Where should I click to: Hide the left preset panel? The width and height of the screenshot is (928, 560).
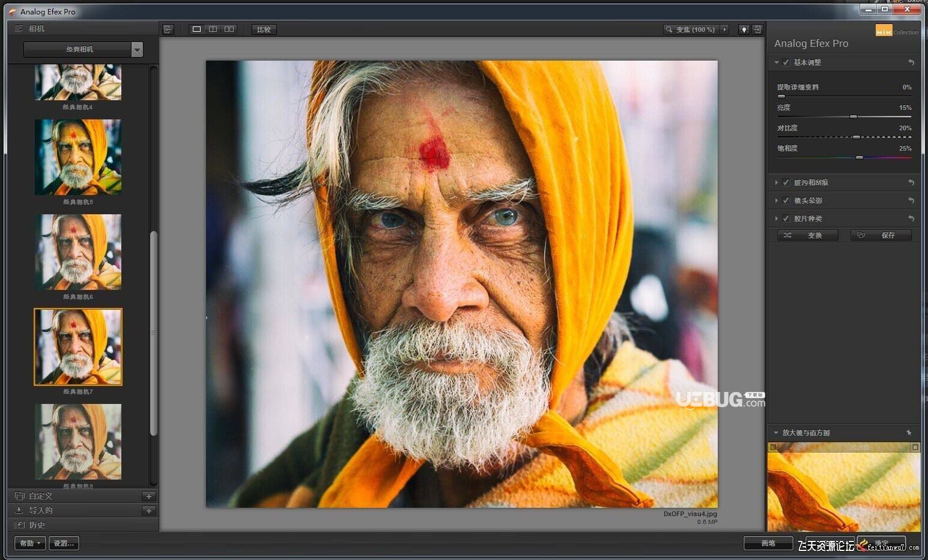coord(168,29)
